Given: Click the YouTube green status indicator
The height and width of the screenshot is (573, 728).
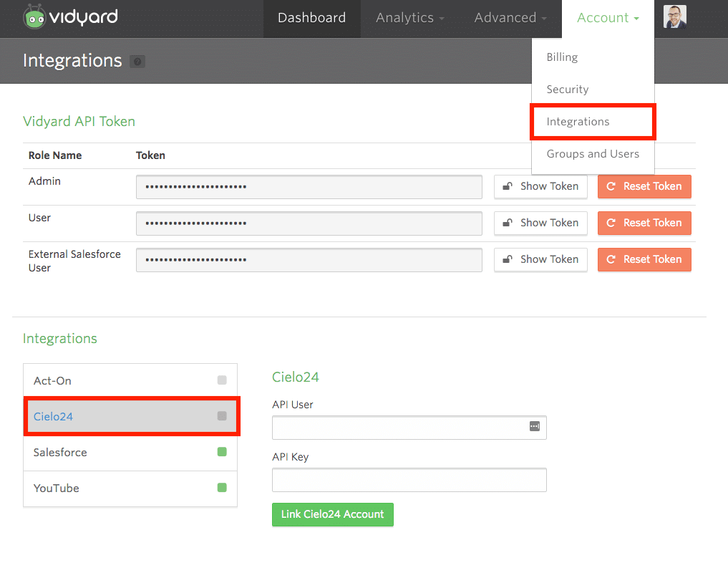Looking at the screenshot, I should click(222, 488).
